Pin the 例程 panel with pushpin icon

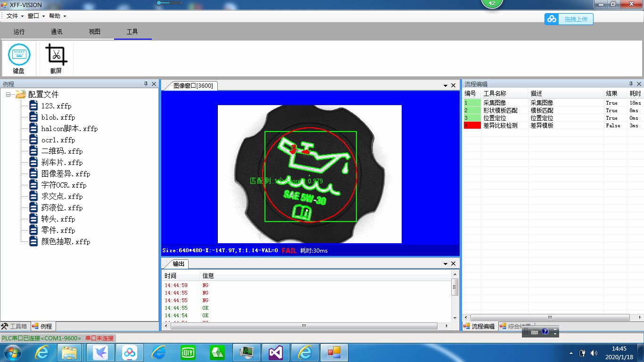(x=146, y=84)
